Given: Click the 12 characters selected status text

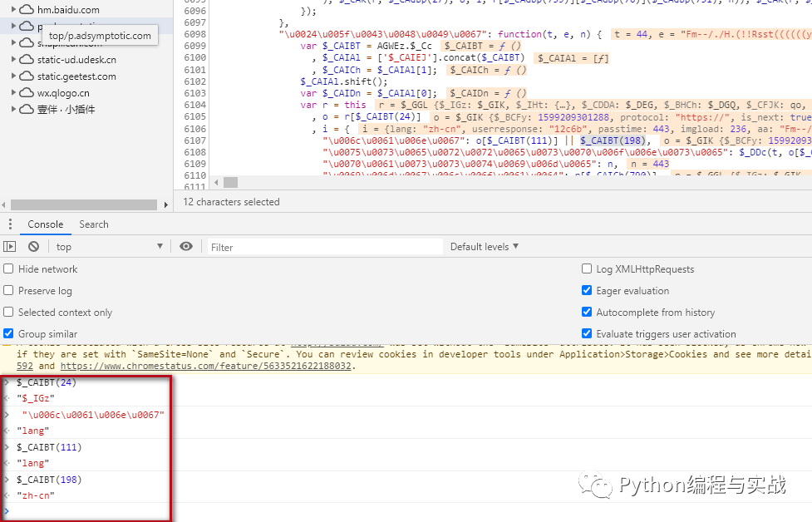Looking at the screenshot, I should (232, 202).
